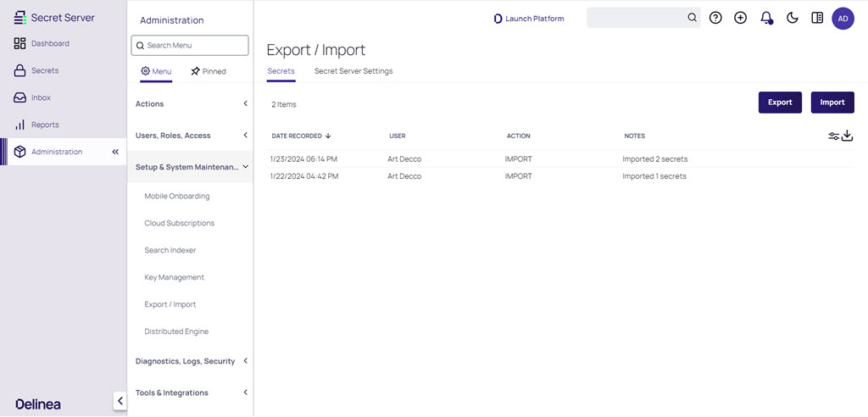Click the Delinea logo at bottom left

(38, 404)
